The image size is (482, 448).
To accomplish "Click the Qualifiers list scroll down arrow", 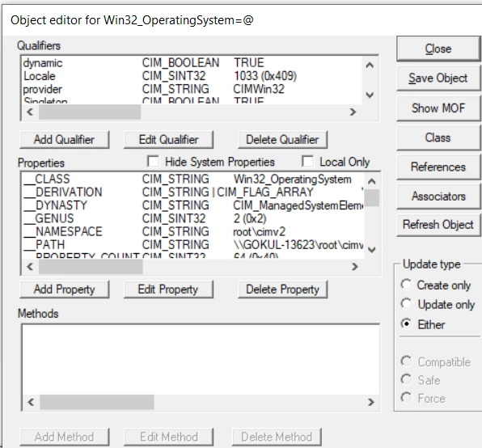I will tap(370, 95).
